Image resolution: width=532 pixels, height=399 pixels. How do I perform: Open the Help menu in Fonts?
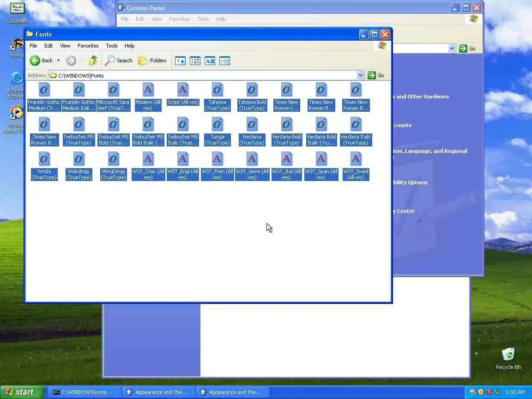pyautogui.click(x=130, y=46)
